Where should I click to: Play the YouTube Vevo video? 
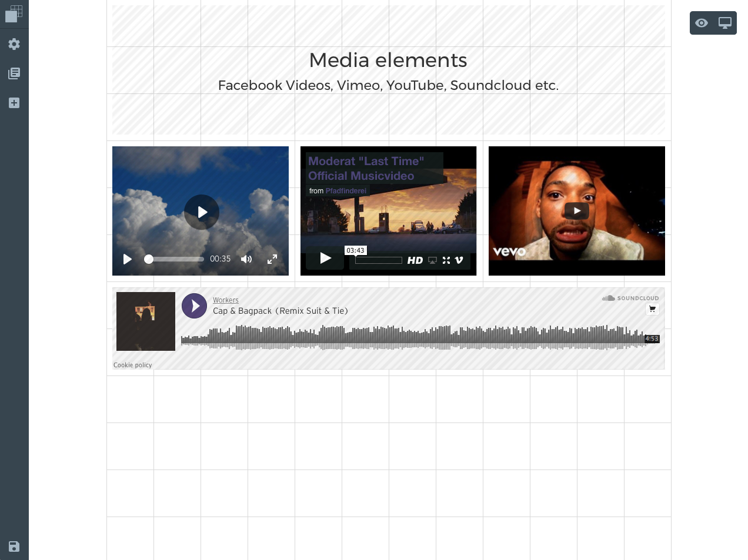tap(577, 211)
